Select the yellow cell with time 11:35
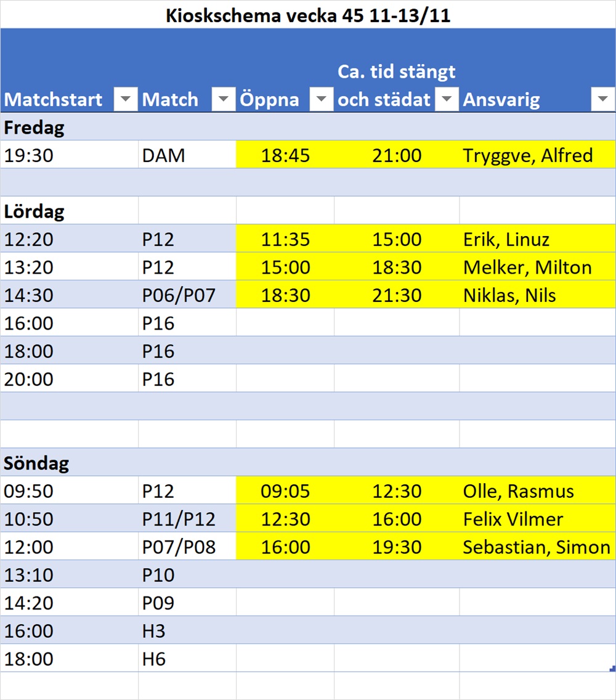 click(x=285, y=239)
